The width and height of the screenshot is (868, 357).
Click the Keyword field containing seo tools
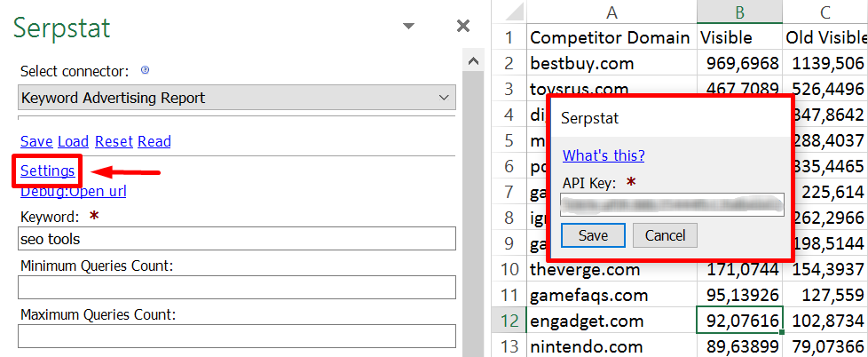pos(237,239)
